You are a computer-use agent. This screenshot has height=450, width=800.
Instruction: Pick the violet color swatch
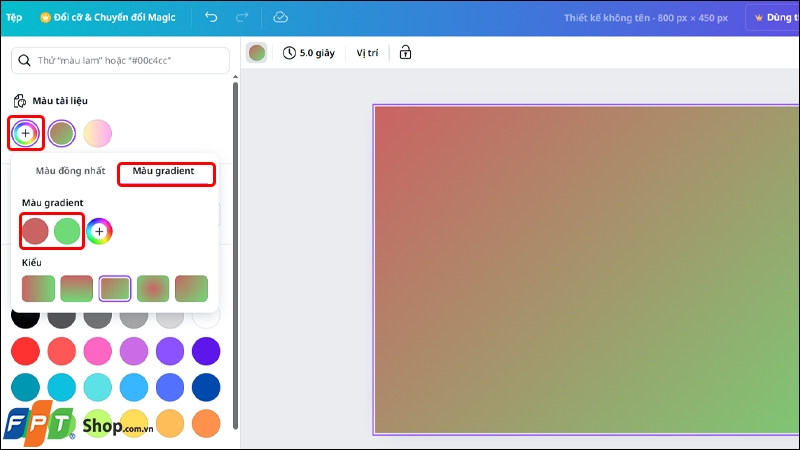[x=170, y=351]
